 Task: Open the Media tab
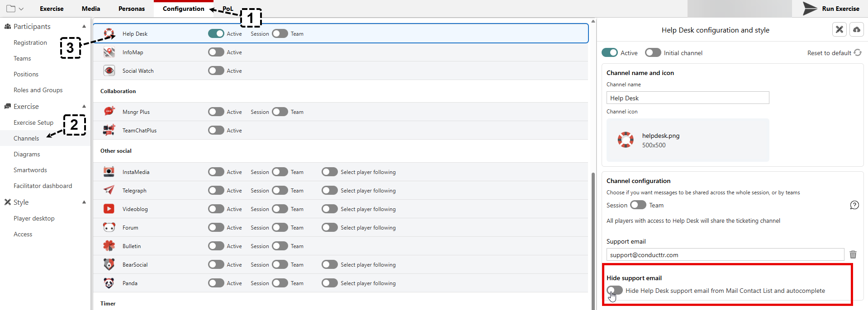(91, 9)
